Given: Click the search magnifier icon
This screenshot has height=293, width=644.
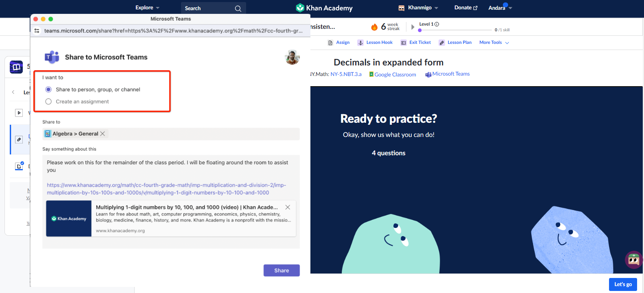Looking at the screenshot, I should pyautogui.click(x=238, y=9).
